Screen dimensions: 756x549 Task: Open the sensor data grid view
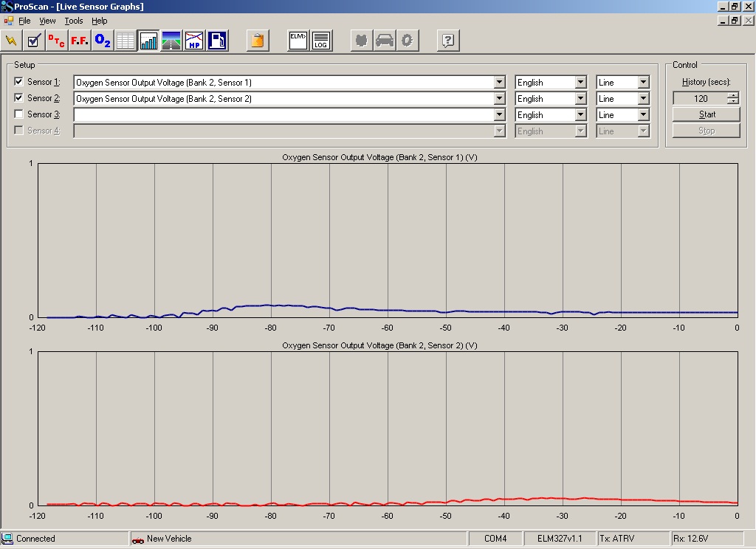pyautogui.click(x=126, y=41)
